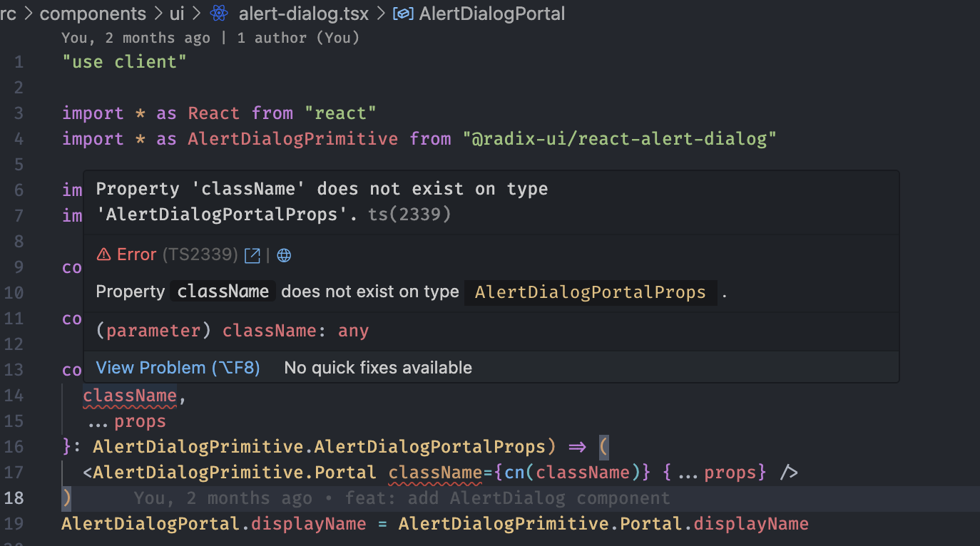This screenshot has width=980, height=546.
Task: Select the ui item in the breadcrumb path
Action: [x=177, y=14]
